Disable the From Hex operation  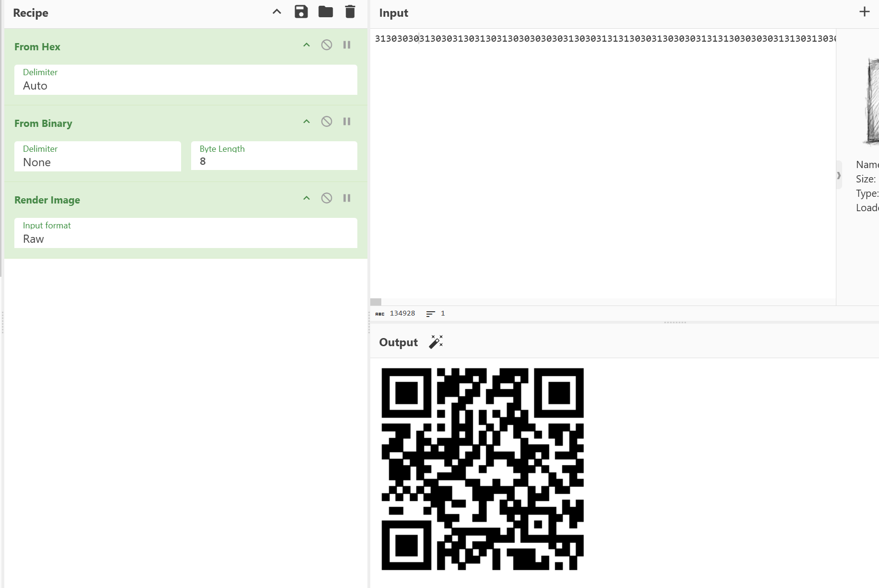pyautogui.click(x=327, y=45)
